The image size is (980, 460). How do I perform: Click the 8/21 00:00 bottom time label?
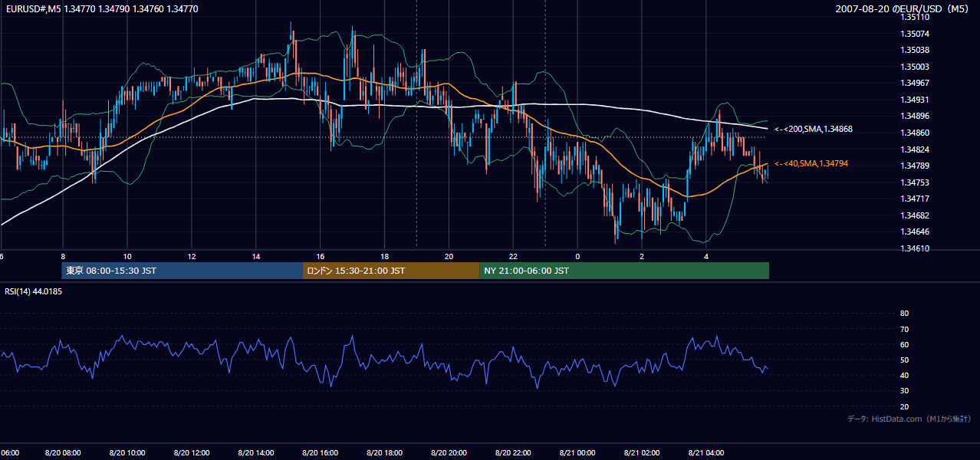(x=577, y=452)
